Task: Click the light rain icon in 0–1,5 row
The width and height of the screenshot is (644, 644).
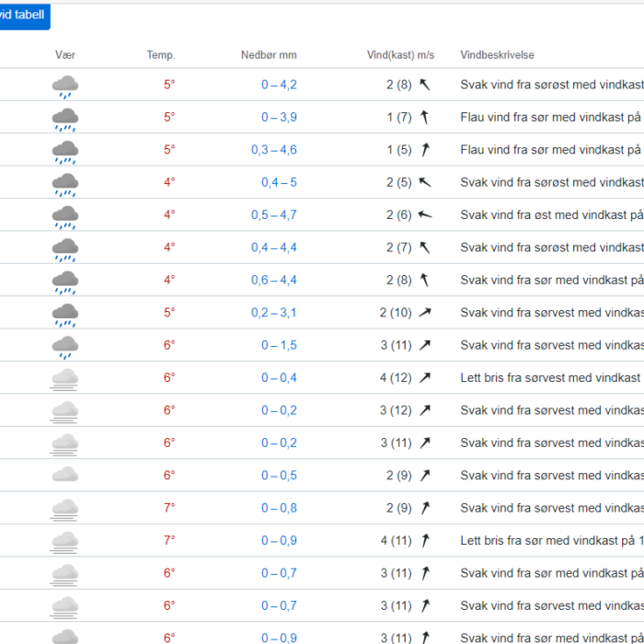Action: (65, 347)
